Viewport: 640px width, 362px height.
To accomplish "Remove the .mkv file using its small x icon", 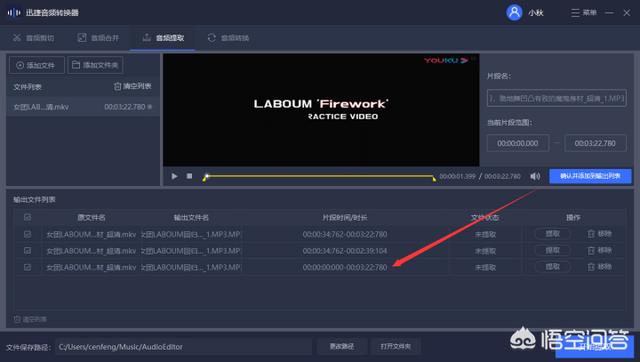I will coord(150,107).
